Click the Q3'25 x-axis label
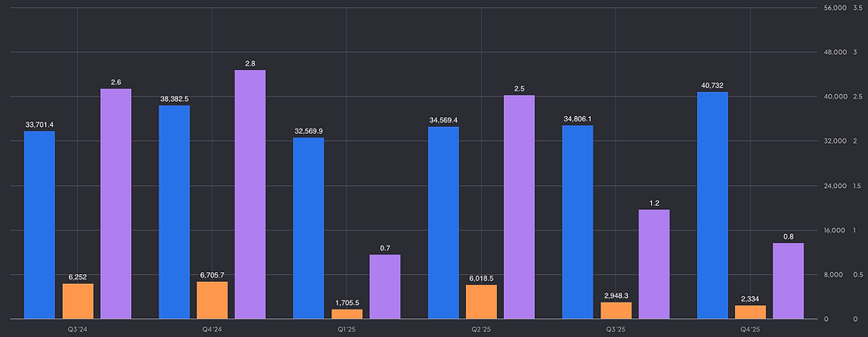Screen dimensions: 868x337 click(x=616, y=329)
